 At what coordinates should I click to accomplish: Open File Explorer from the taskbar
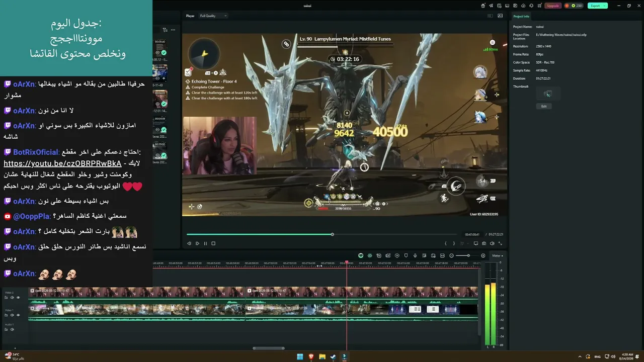point(322,356)
